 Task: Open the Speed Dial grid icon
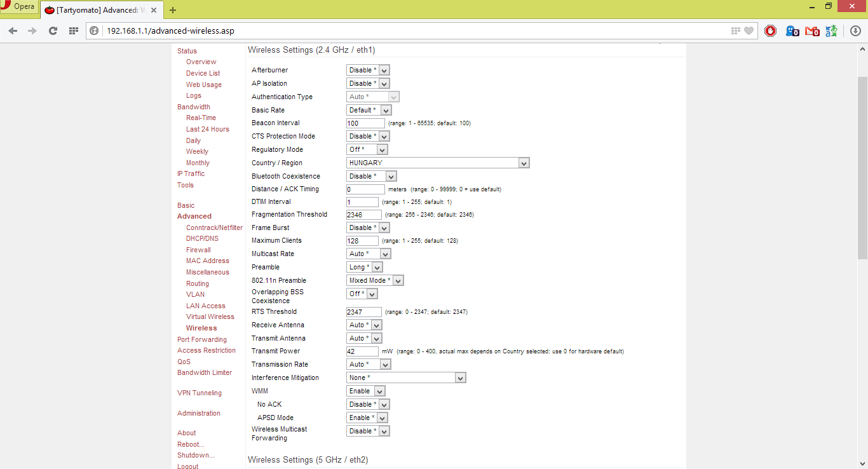pyautogui.click(x=74, y=31)
